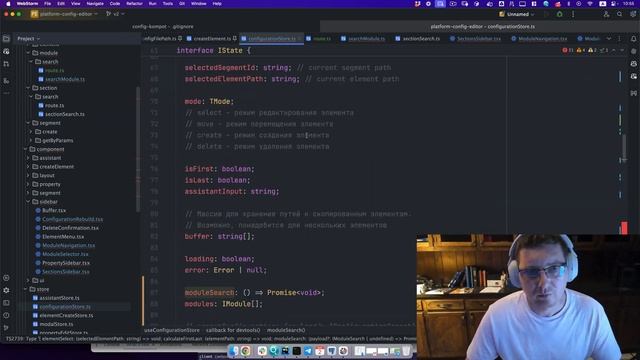640x360 pixels.
Task: Open the File menu
Action: tap(48, 4)
